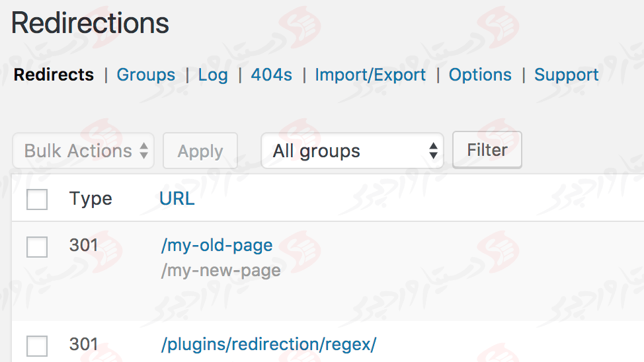This screenshot has width=644, height=362.
Task: Open the Options tab
Action: point(480,75)
